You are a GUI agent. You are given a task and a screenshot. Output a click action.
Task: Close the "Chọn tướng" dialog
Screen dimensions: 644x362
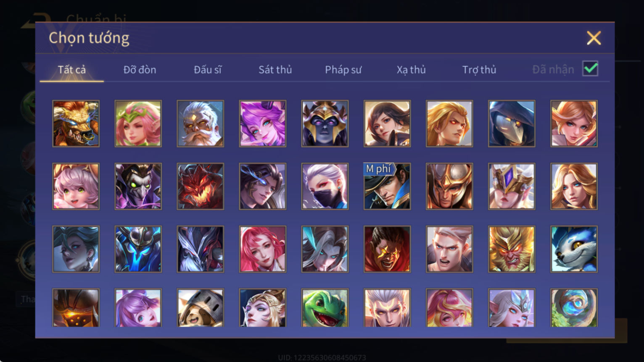(x=594, y=38)
